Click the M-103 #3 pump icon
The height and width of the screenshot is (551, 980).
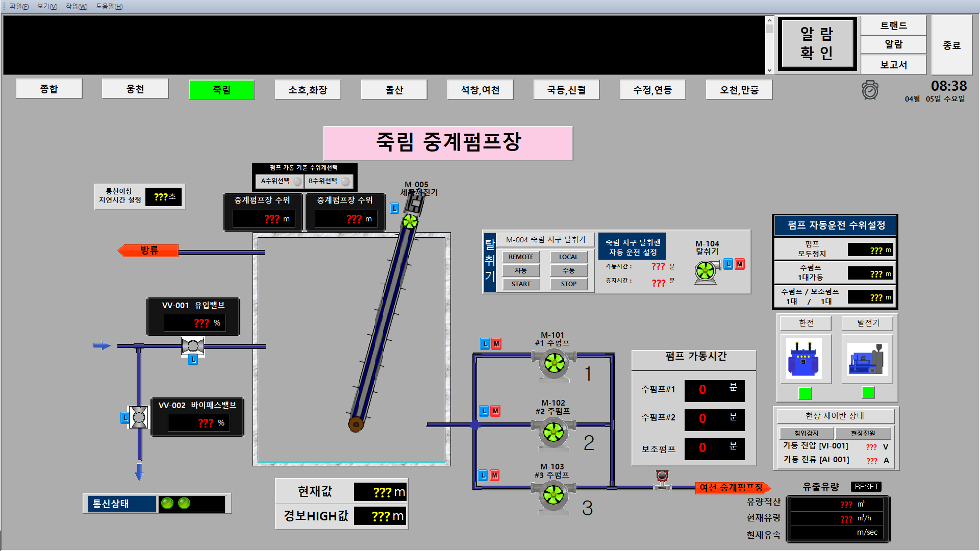click(554, 494)
